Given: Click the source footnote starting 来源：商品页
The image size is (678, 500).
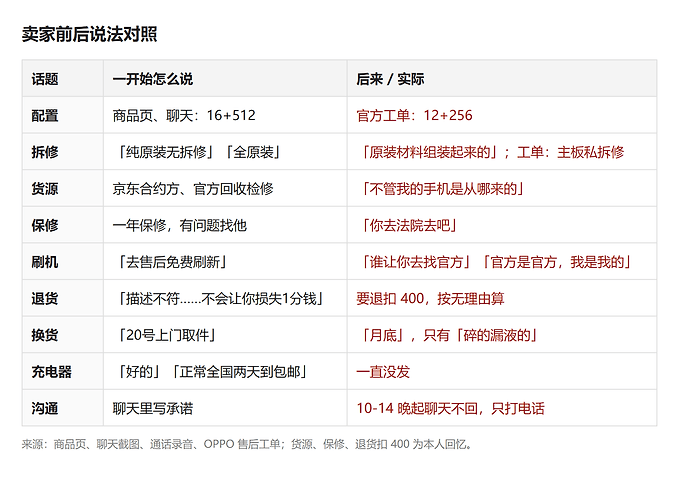Looking at the screenshot, I should [x=247, y=444].
